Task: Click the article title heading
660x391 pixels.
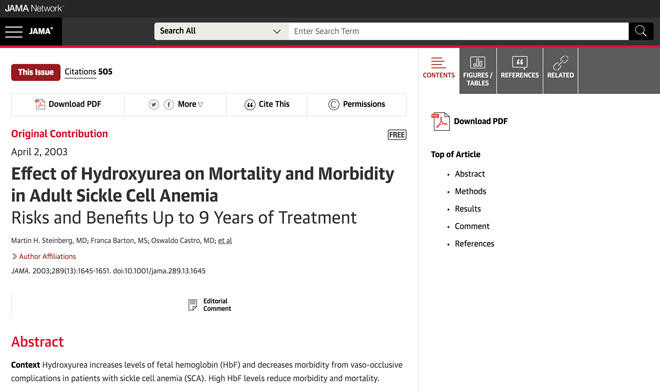Action: click(x=202, y=184)
